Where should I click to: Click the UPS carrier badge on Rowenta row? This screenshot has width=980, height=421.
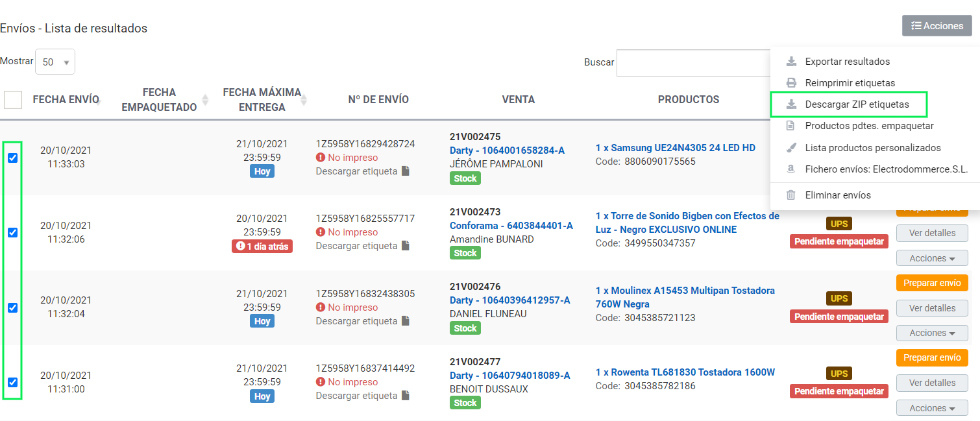tap(839, 374)
